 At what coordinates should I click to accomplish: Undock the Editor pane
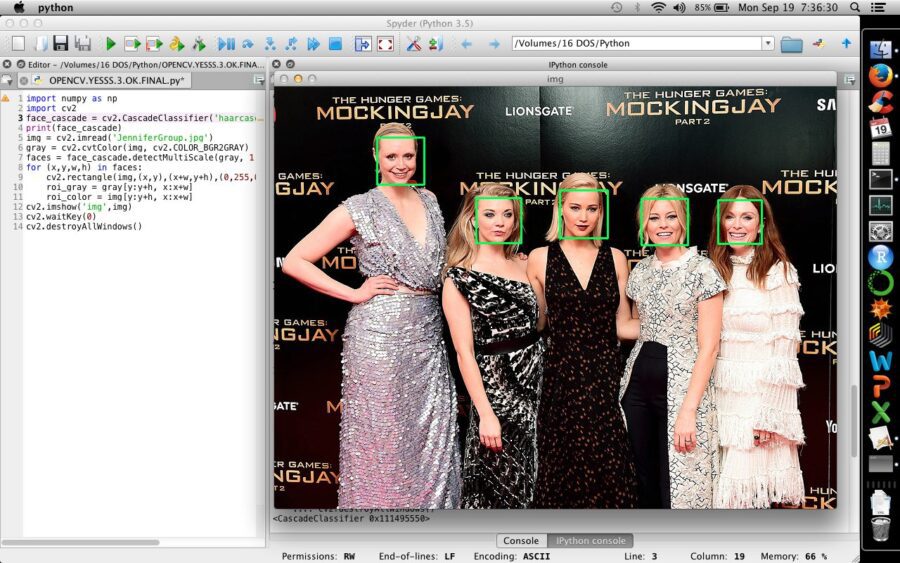tap(21, 64)
